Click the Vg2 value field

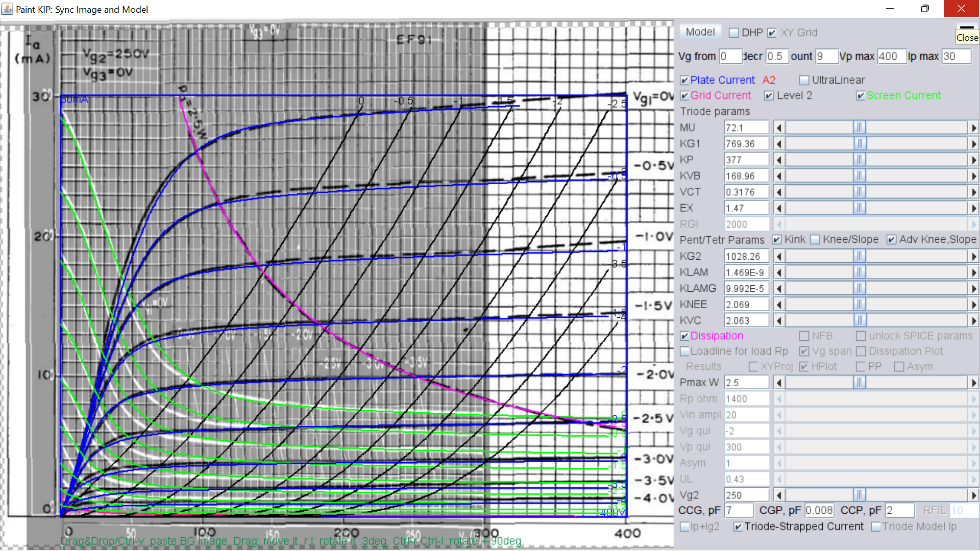[x=747, y=495]
